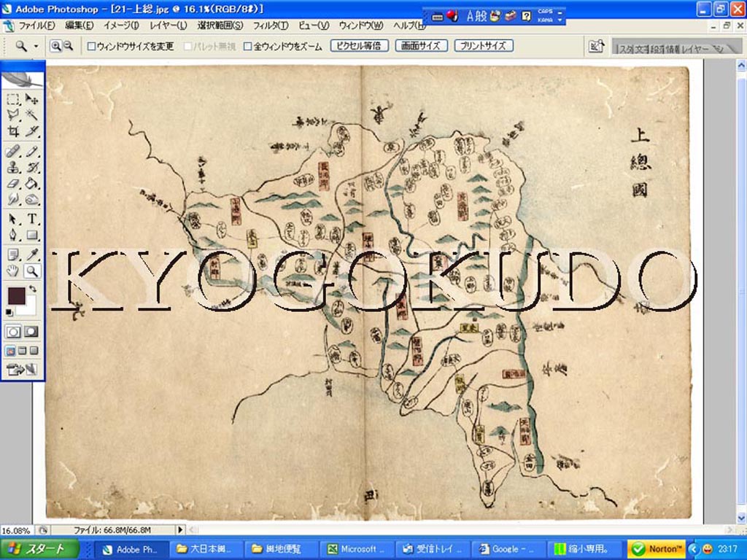Select the Hand tool
This screenshot has height=560, width=747.
point(13,271)
